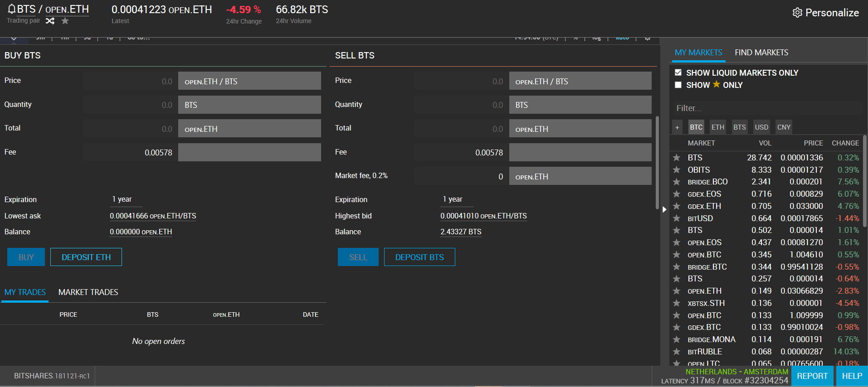Star the GDEX.ETH market row
Screen dimensions: 868x387
point(677,206)
